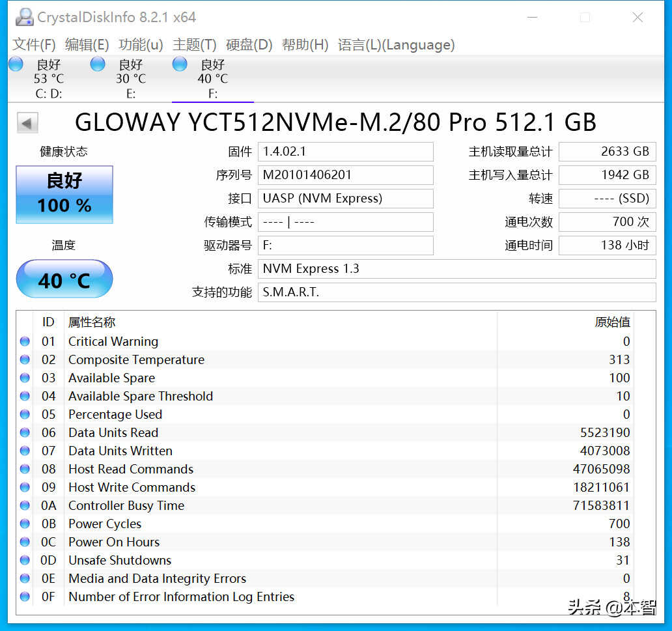Click the standard field NVM Express 1.3
Viewport: 672px width, 631px height.
[457, 269]
